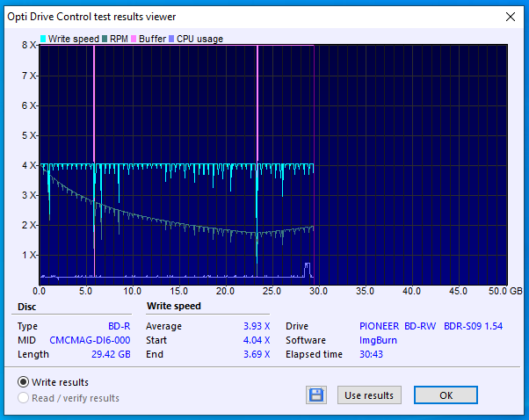
Task: Click the Opti Drive Control window title
Action: pos(91,17)
